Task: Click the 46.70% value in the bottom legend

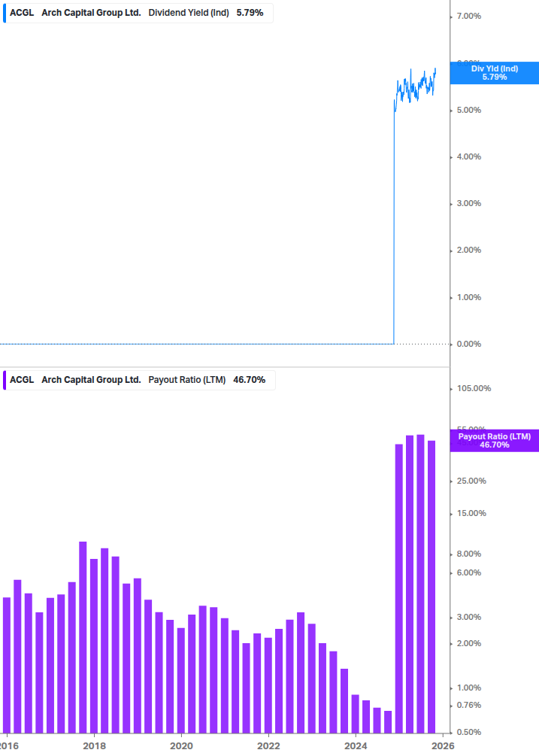Action: click(250, 380)
